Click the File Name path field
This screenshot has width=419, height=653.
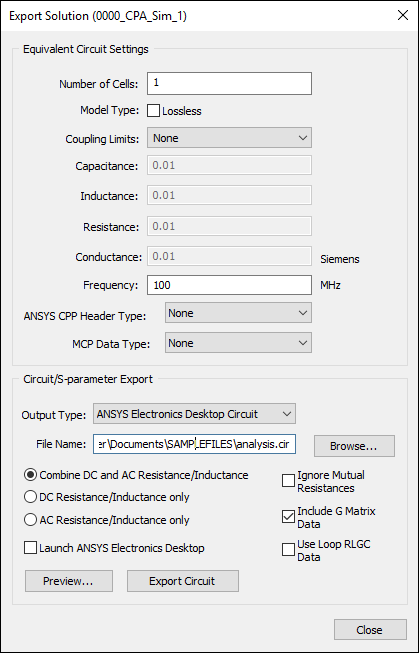(195, 444)
